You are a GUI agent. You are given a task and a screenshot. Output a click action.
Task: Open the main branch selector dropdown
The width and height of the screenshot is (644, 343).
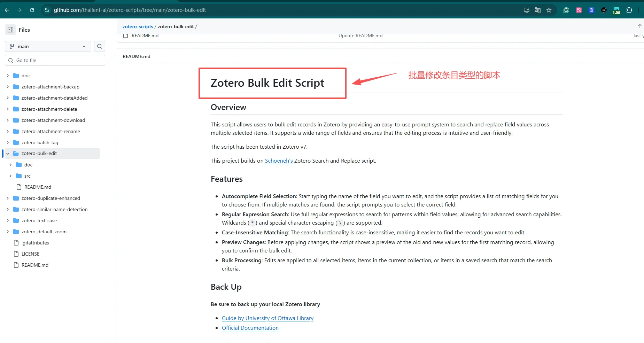coord(48,46)
